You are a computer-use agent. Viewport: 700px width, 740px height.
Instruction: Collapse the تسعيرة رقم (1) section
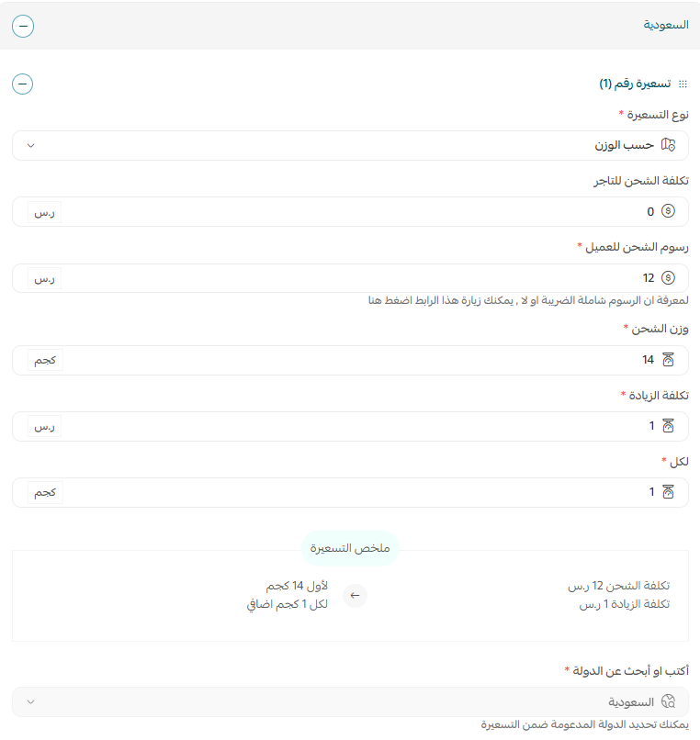coord(22,84)
